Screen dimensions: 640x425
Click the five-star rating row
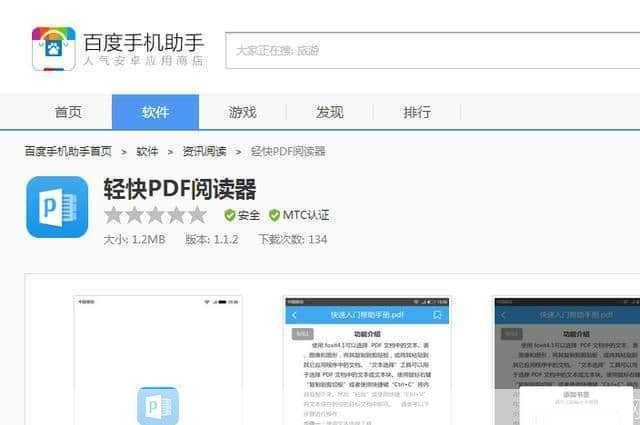[x=156, y=215]
